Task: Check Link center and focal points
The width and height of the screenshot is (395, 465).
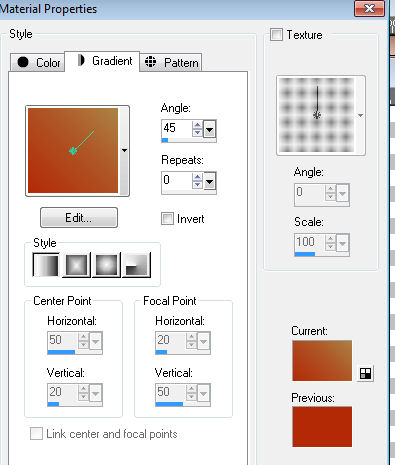Action: pyautogui.click(x=36, y=434)
